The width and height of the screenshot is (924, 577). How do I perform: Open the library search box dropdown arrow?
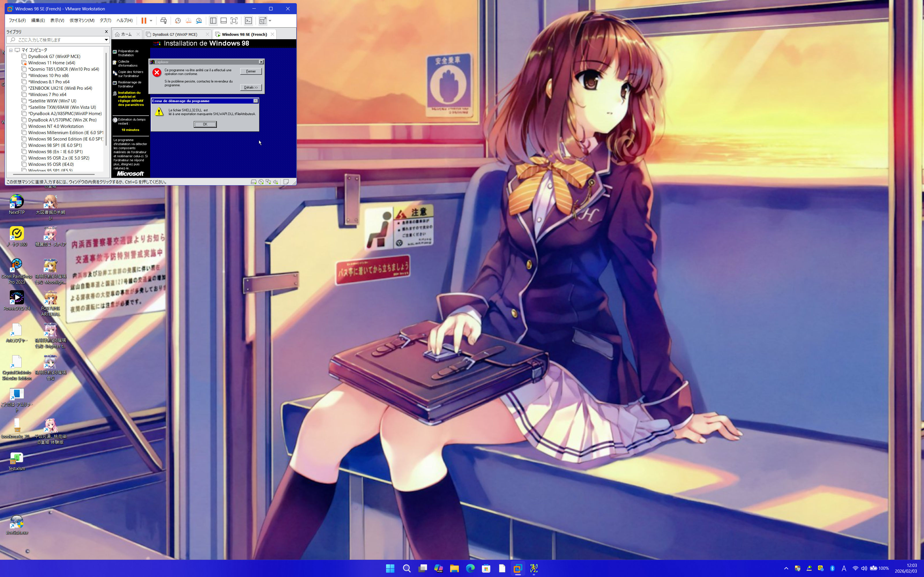[106, 40]
